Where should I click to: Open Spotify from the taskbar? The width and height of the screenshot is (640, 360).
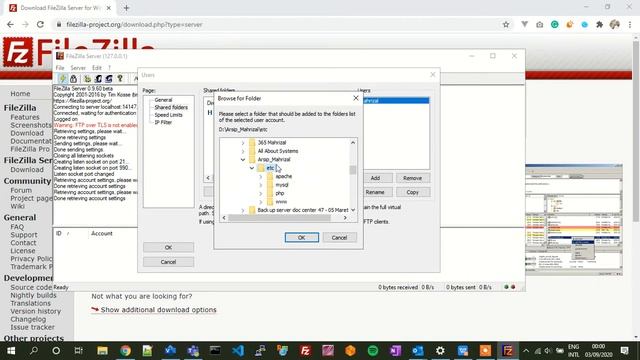tap(373, 351)
